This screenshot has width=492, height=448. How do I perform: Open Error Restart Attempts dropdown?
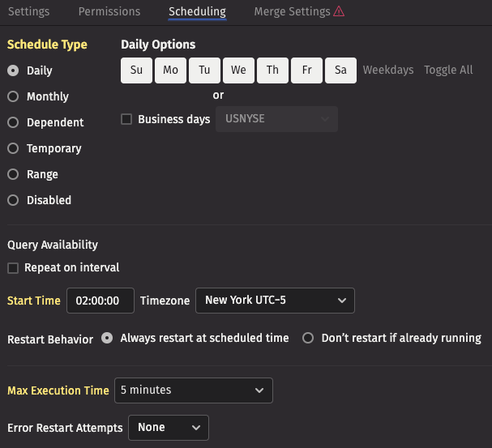168,428
